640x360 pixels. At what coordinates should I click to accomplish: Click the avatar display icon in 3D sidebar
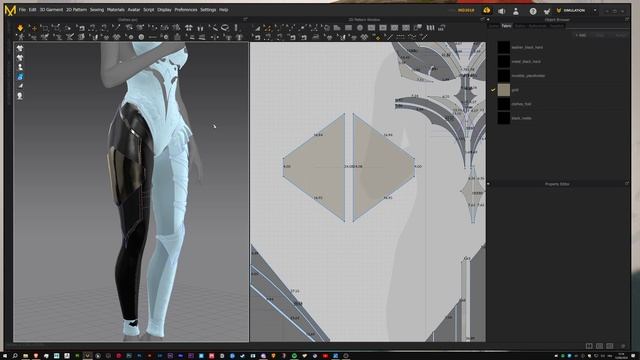click(20, 67)
